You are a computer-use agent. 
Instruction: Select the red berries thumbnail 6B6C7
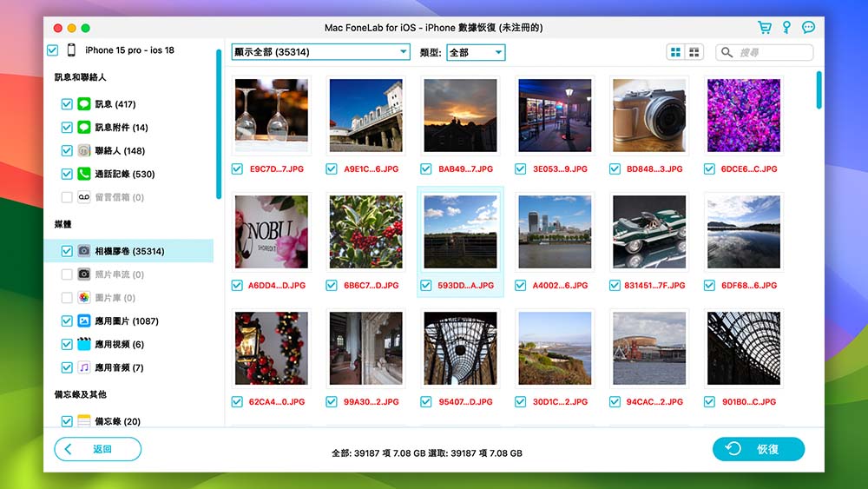pos(366,232)
